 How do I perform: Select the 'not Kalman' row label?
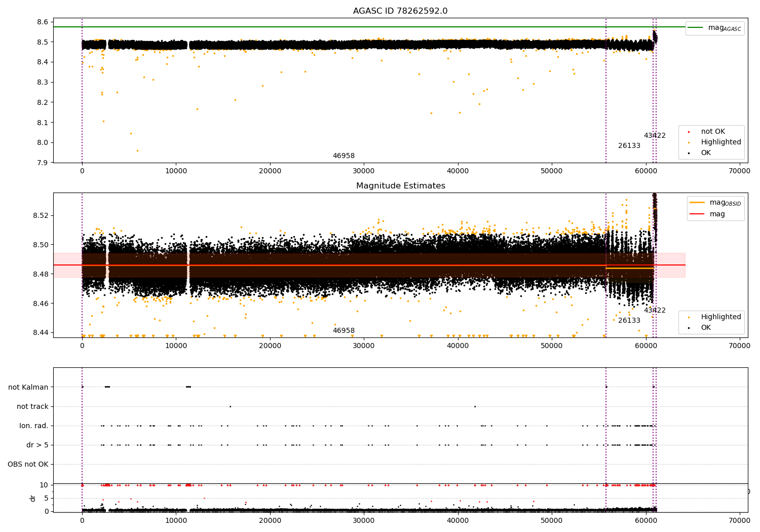pos(28,388)
